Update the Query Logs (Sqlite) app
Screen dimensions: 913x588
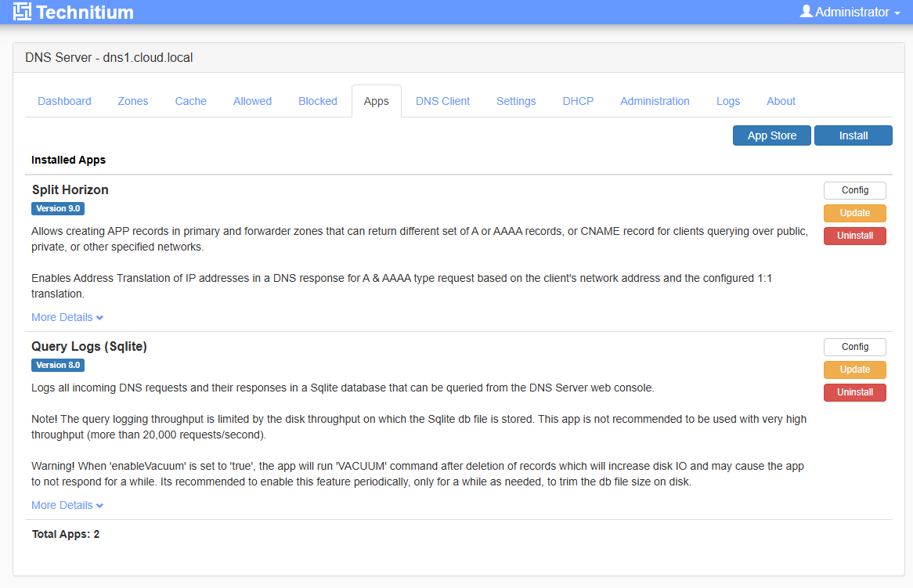(x=855, y=370)
